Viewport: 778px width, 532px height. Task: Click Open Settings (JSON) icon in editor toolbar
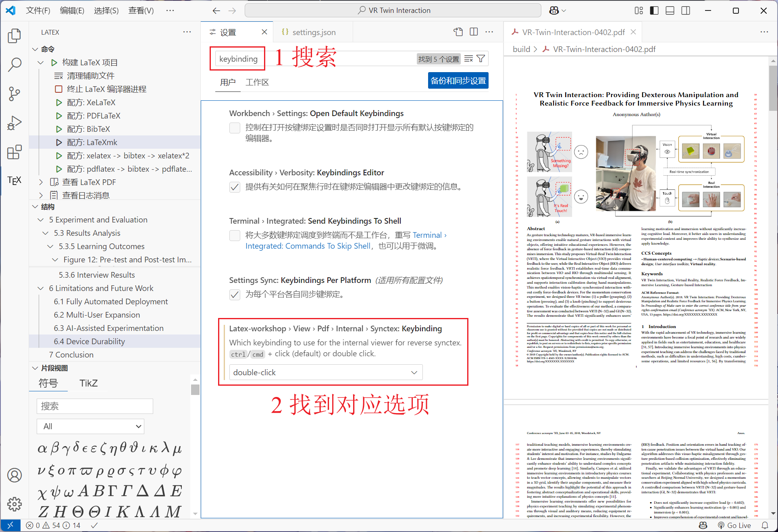tap(458, 32)
